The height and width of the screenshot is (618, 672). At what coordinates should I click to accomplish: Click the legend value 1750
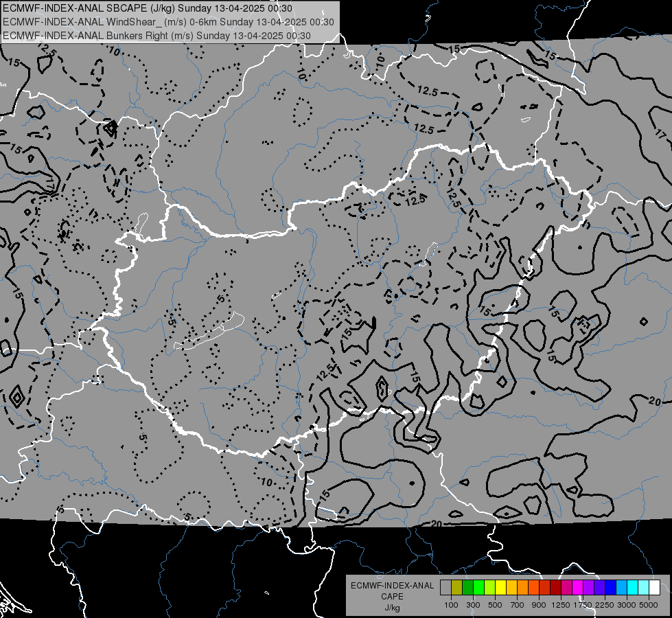click(583, 605)
